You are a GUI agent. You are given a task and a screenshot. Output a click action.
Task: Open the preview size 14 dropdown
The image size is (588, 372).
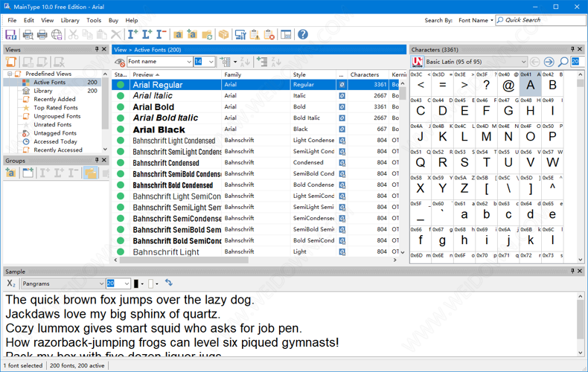[211, 62]
